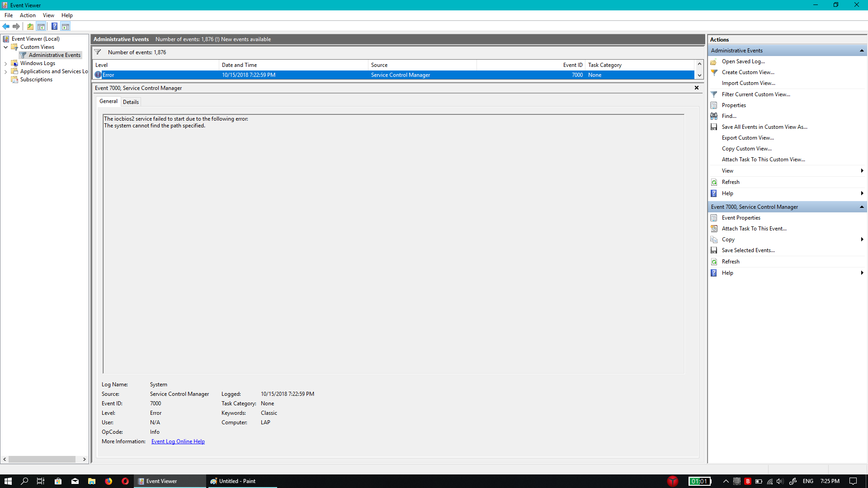Viewport: 868px width, 488px height.
Task: Sort by Event ID column header
Action: click(x=531, y=65)
